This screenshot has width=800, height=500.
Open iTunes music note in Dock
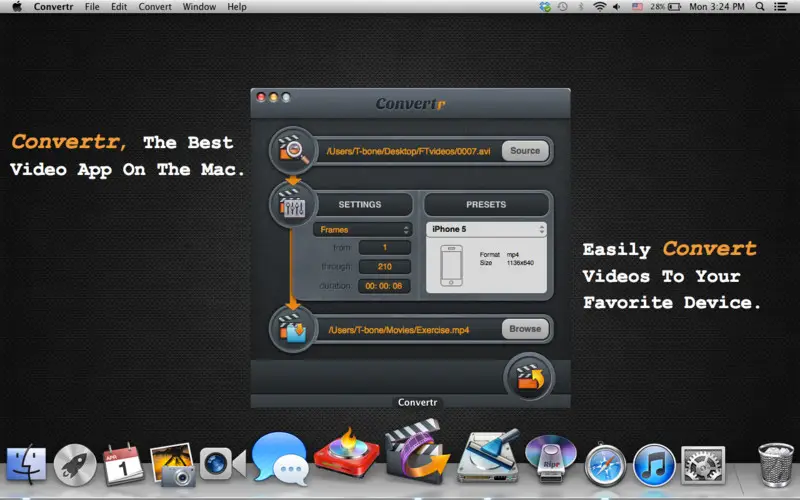(654, 465)
